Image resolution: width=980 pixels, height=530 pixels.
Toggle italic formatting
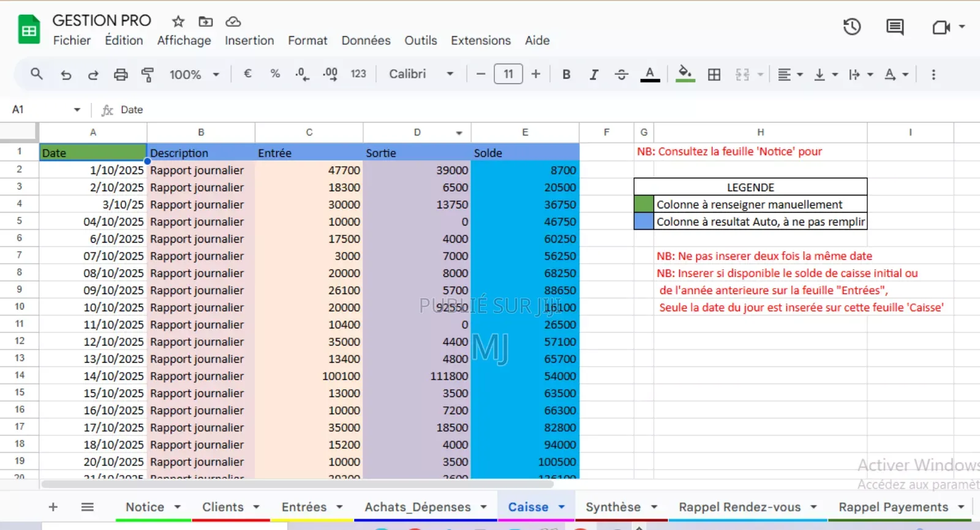click(x=594, y=75)
